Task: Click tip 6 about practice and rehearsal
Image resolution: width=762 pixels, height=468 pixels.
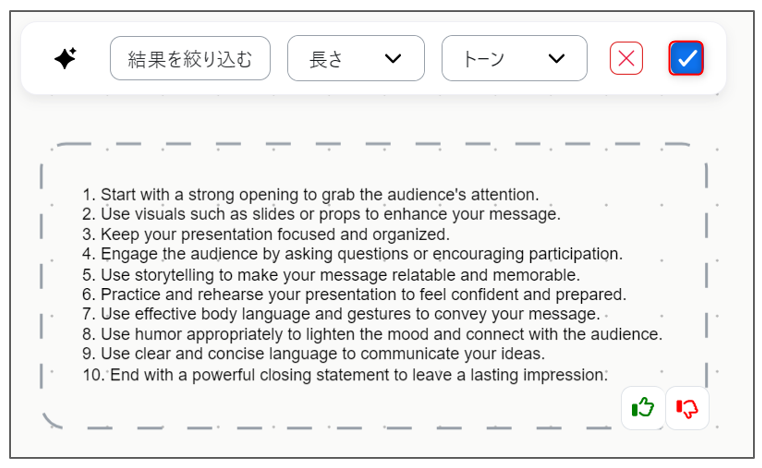Action: (354, 295)
